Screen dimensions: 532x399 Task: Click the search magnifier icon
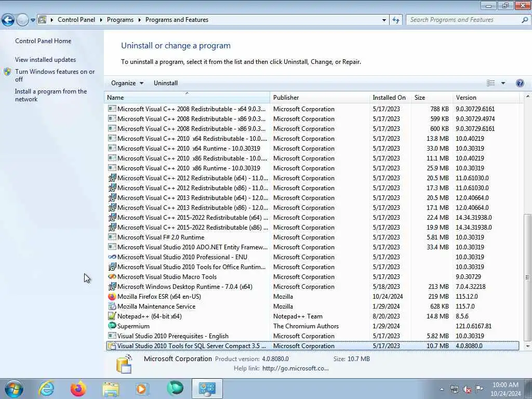coord(525,20)
